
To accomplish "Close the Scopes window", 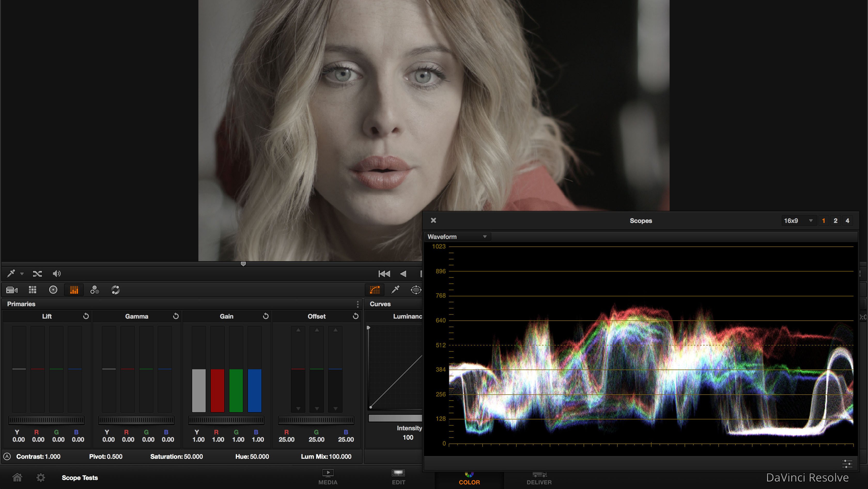I will [433, 220].
